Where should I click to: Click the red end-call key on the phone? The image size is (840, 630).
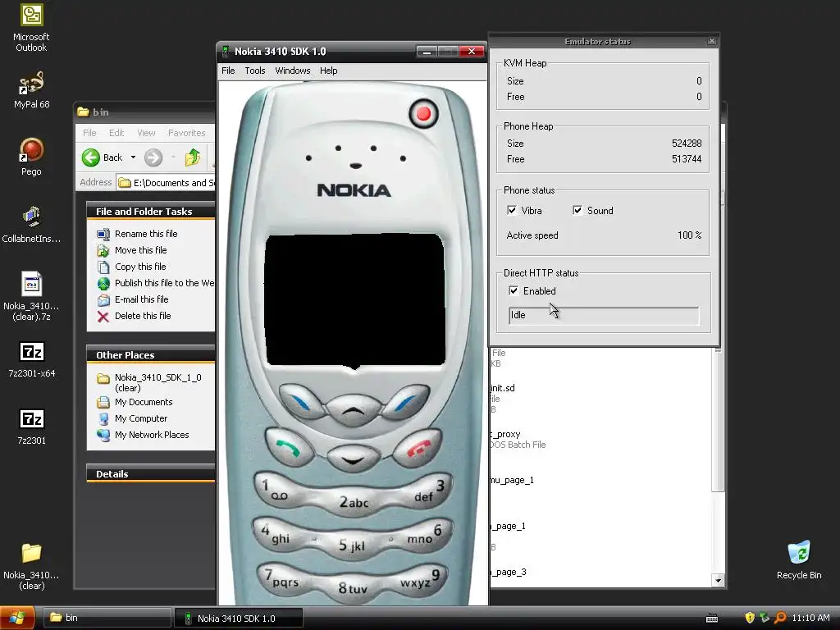pyautogui.click(x=418, y=447)
